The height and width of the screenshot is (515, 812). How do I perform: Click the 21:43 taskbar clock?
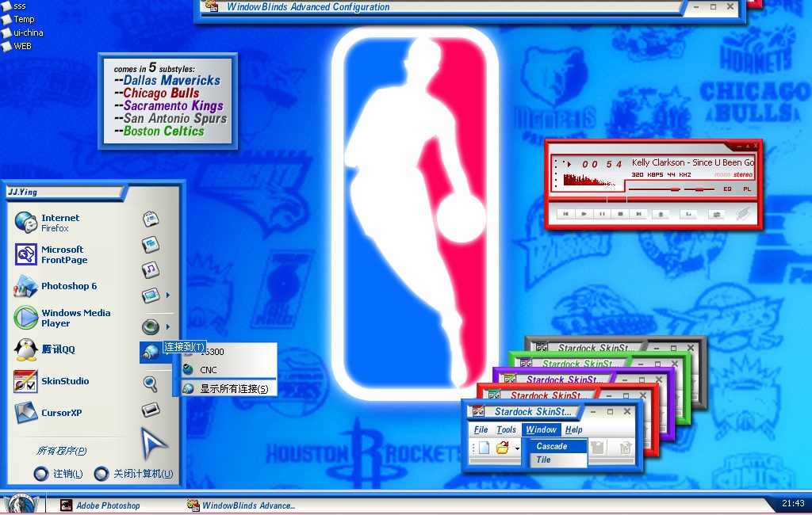(793, 503)
